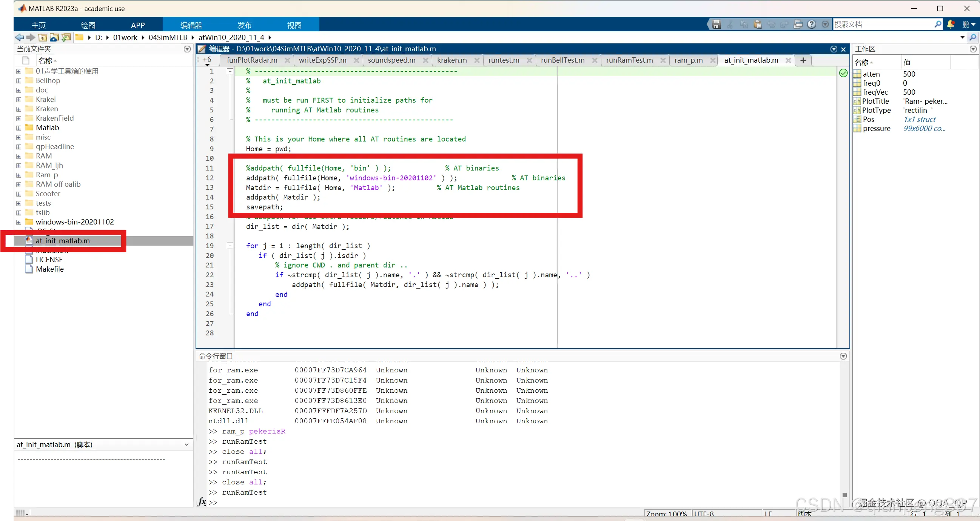This screenshot has height=521, width=980.
Task: Open the +6 hidden tabs dropdown
Action: pyautogui.click(x=207, y=61)
